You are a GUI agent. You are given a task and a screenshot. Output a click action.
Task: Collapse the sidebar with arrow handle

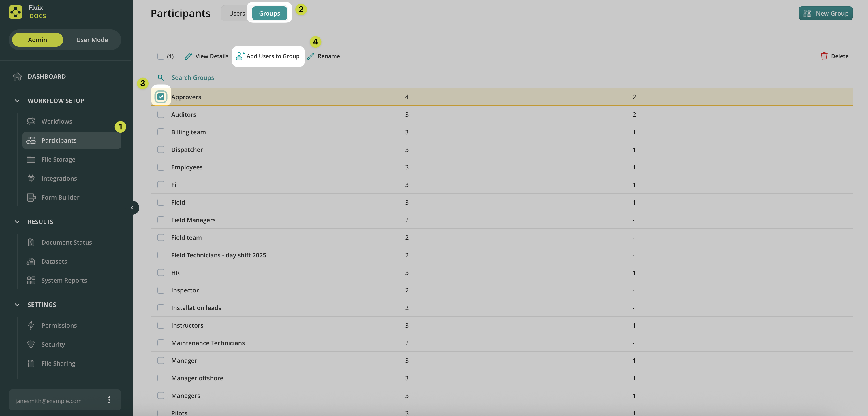pyautogui.click(x=132, y=208)
